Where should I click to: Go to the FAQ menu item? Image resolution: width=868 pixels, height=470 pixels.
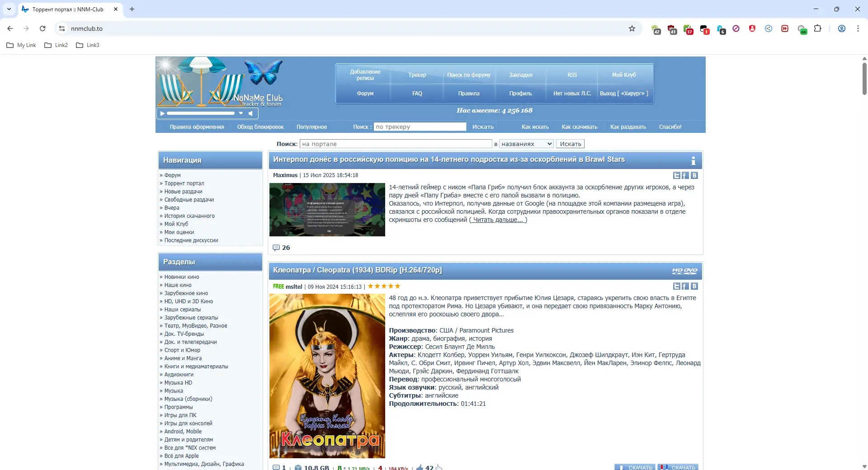417,94
